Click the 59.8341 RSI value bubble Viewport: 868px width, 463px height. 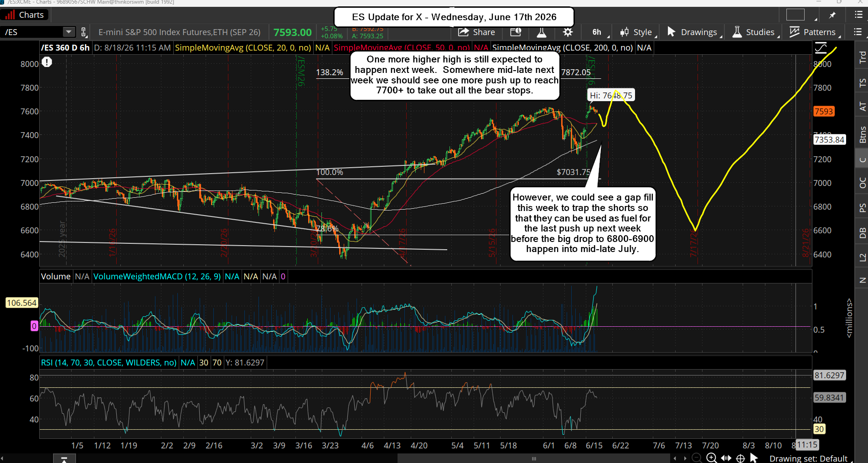coord(830,397)
